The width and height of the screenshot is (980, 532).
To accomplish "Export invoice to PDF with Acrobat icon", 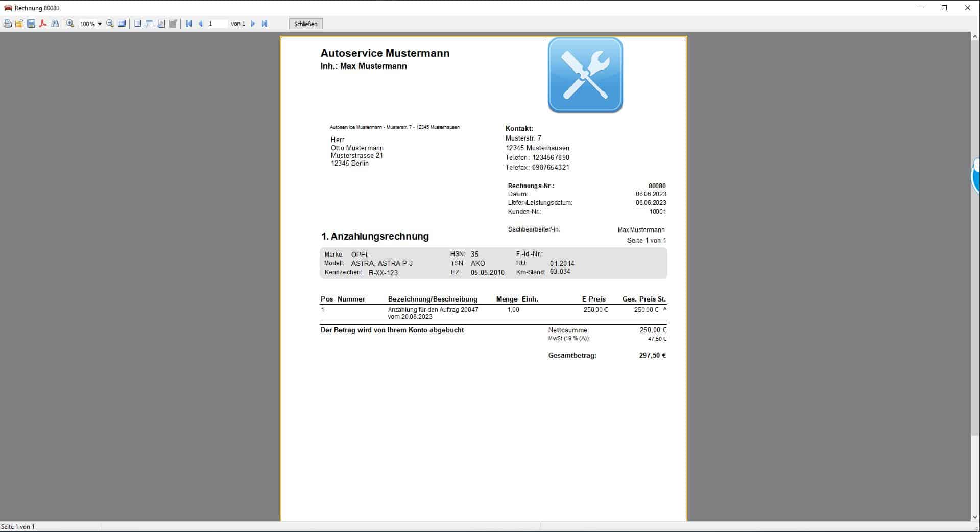I will coord(43,24).
